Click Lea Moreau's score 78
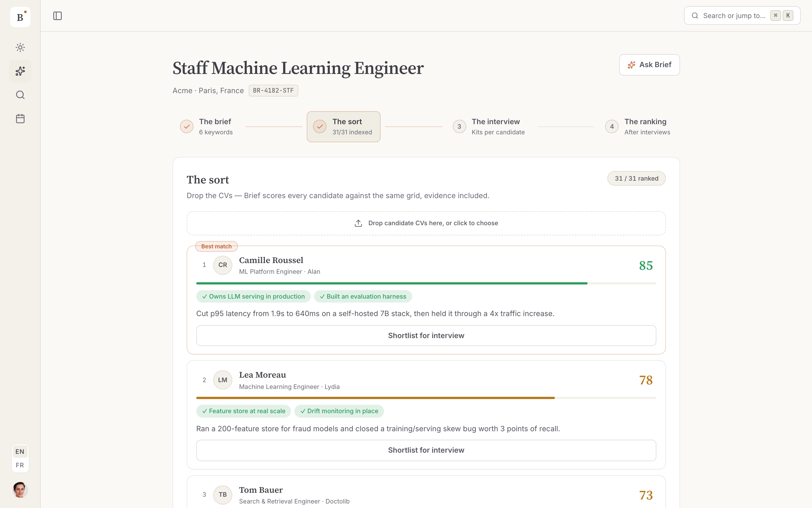The width and height of the screenshot is (812, 508). [x=646, y=380]
